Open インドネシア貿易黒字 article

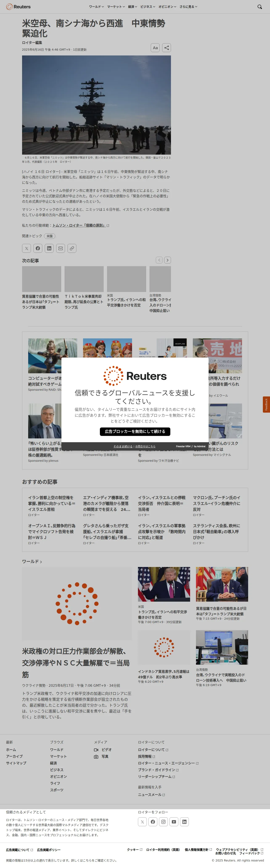point(164,674)
